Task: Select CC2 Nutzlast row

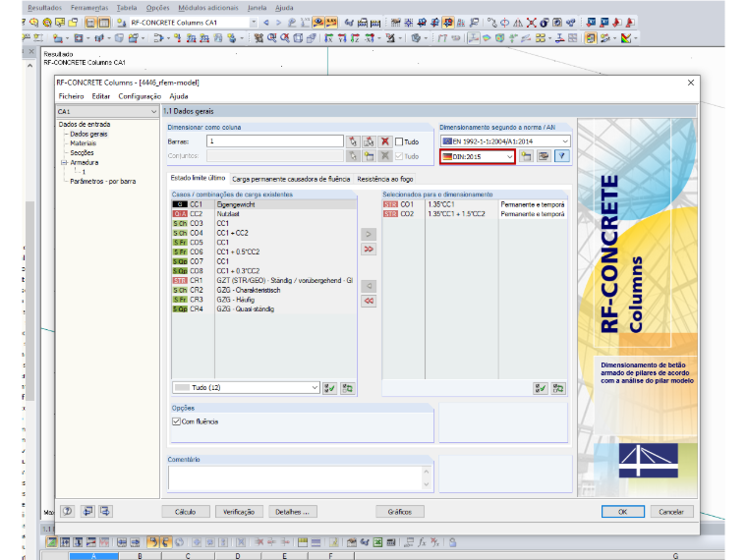Action: click(x=263, y=214)
